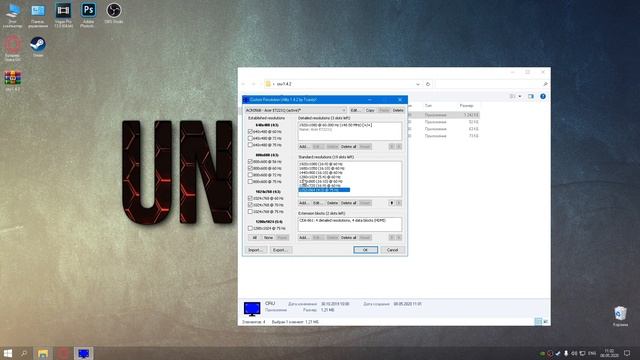Uncheck 1024x768 @ 60 Hz resolution
The height and width of the screenshot is (360, 640).
(x=250, y=198)
